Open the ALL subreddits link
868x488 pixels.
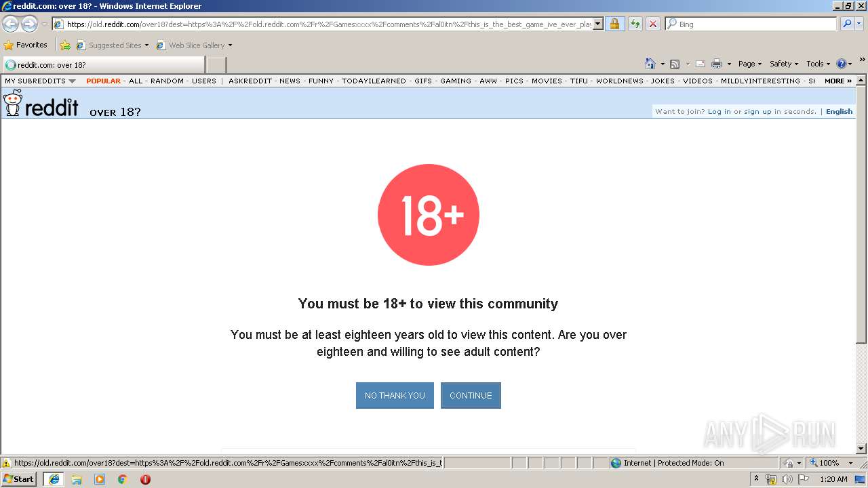click(x=136, y=81)
